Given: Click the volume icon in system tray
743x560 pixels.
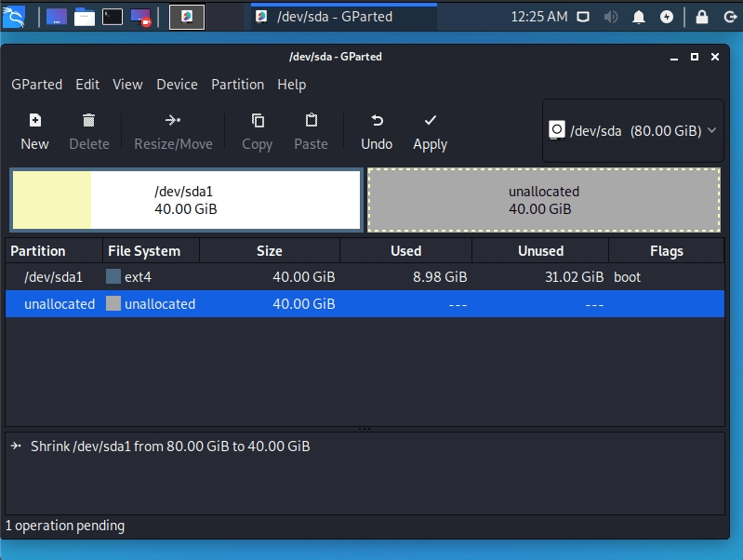Looking at the screenshot, I should click(x=611, y=17).
